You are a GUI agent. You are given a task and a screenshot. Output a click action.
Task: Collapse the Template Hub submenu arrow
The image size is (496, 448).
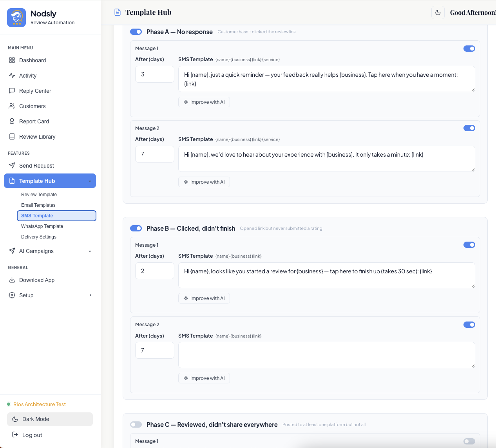coord(90,181)
